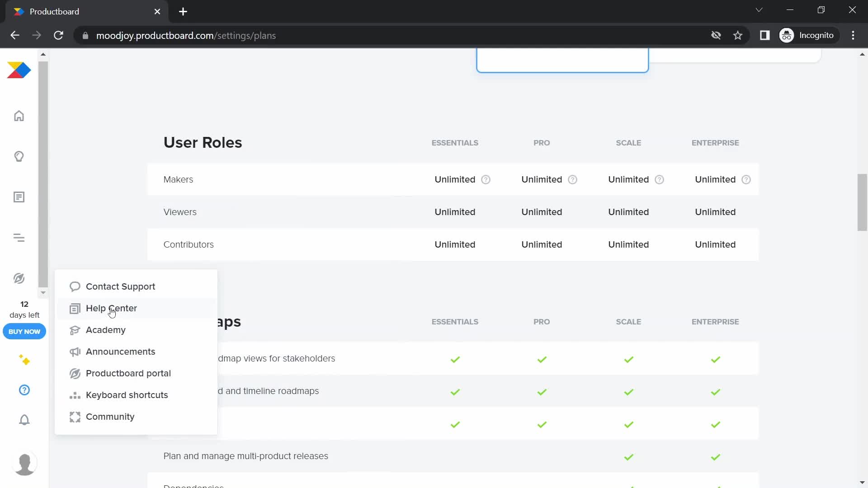
Task: Select Productboard portal from help menu
Action: (x=136, y=373)
